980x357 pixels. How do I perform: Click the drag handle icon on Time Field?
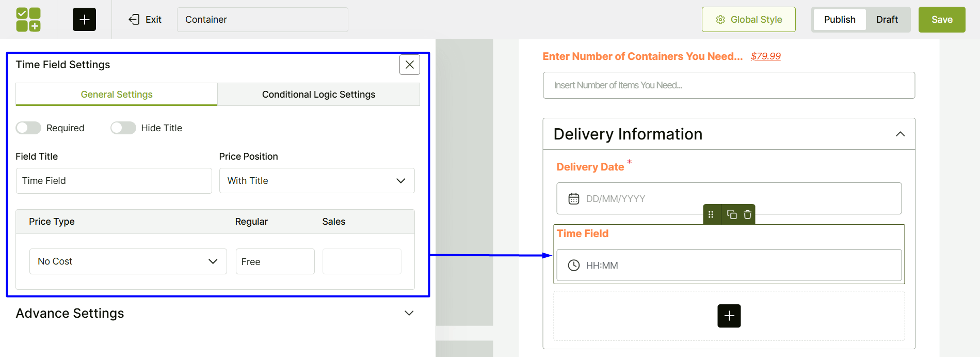711,214
